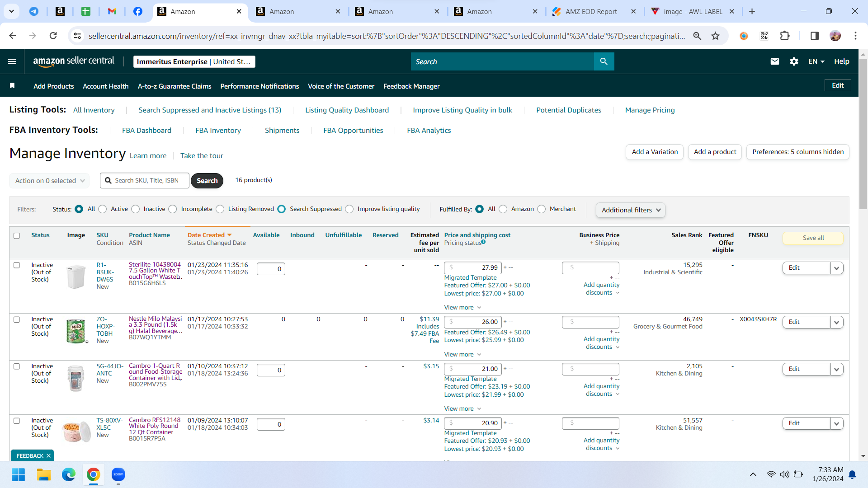Go back with the browser back arrow
Screen dimensions: 868x488
(x=13, y=36)
